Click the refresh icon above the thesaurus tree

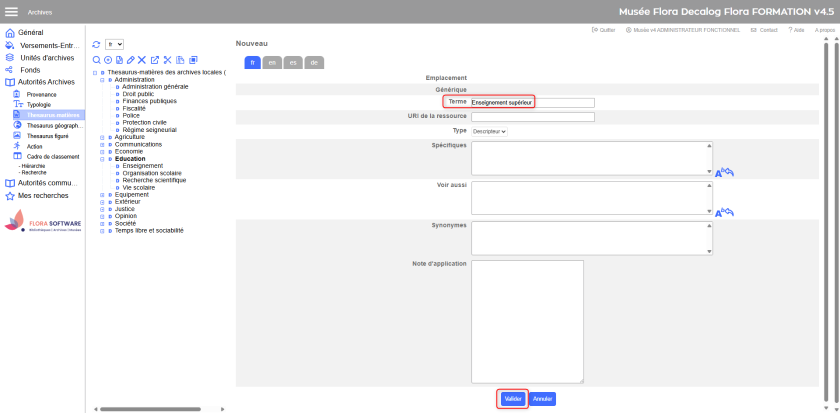tap(96, 45)
